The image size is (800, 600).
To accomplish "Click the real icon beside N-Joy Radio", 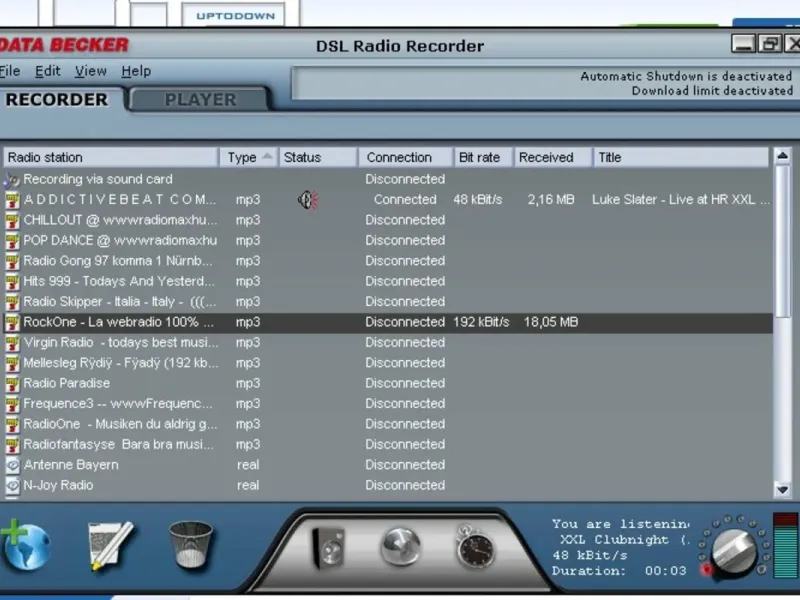I will click(12, 485).
